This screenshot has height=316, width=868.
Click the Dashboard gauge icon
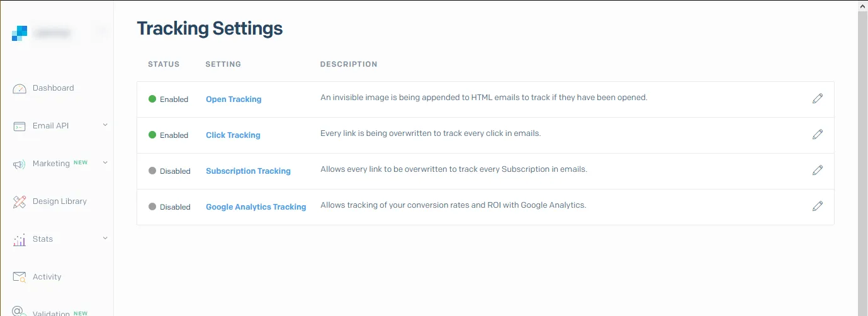coord(20,89)
